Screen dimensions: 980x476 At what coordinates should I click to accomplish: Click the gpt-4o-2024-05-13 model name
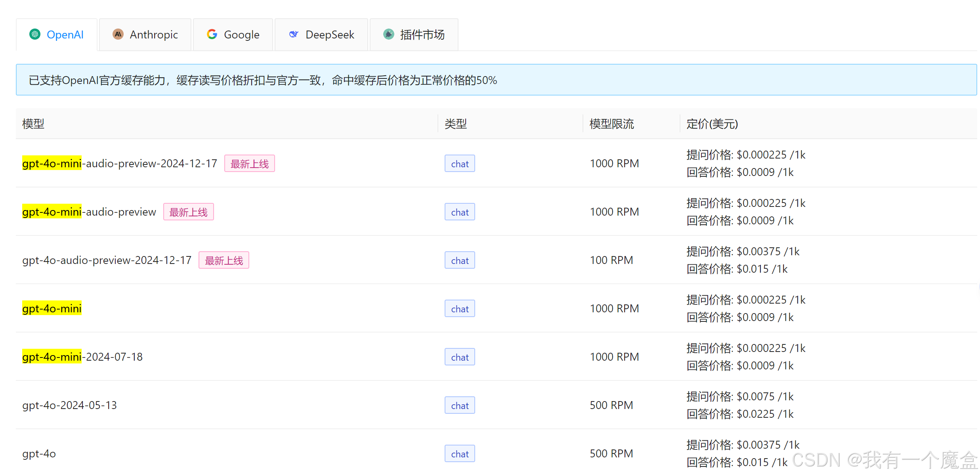tap(69, 405)
